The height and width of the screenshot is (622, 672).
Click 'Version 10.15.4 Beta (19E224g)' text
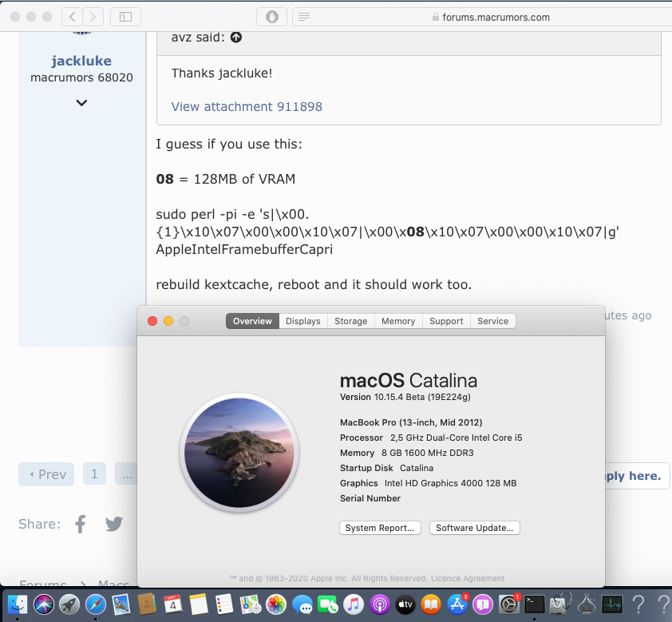pyautogui.click(x=405, y=397)
